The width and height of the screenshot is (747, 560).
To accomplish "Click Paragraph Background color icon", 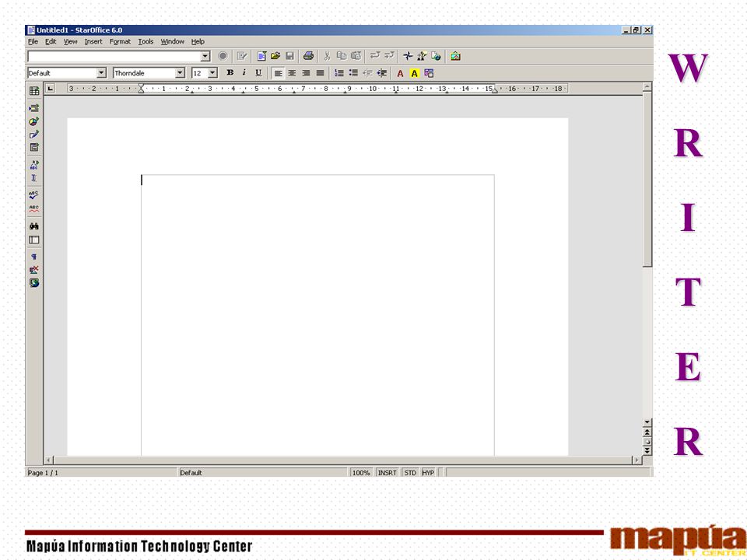I will click(x=429, y=73).
